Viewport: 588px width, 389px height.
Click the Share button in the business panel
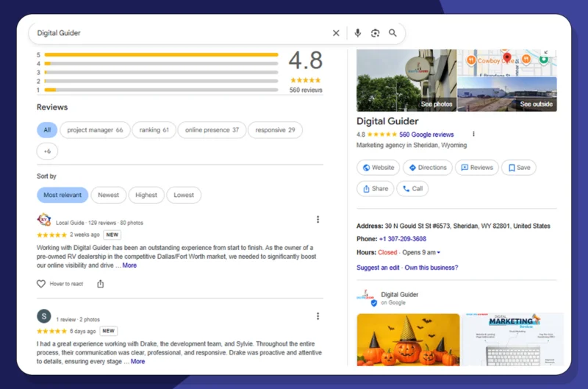(x=375, y=189)
